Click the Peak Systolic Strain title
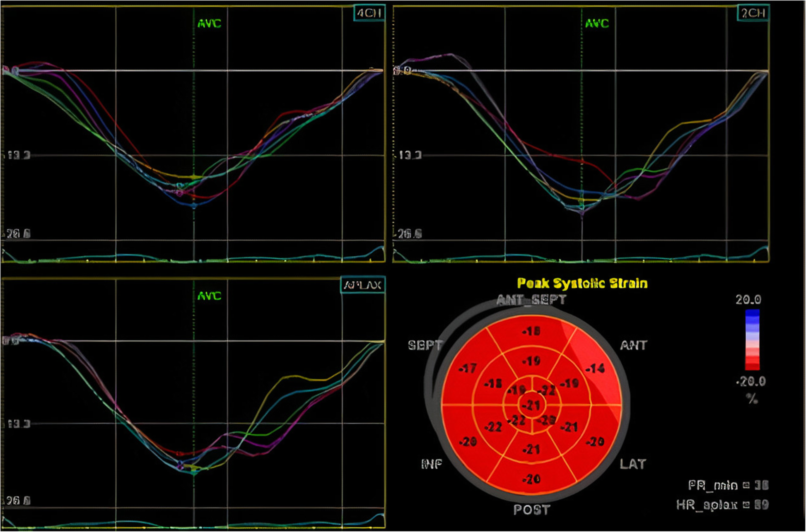 point(582,283)
